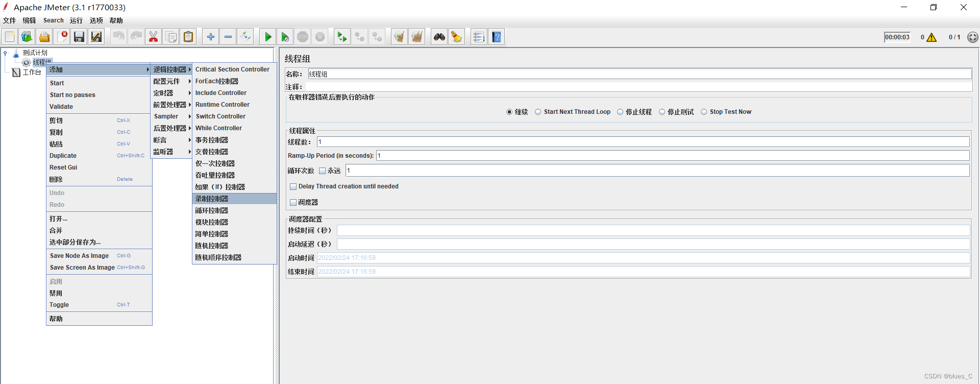Image resolution: width=980 pixels, height=384 pixels.
Task: Choose 循环控制器 menu item
Action: pos(234,210)
